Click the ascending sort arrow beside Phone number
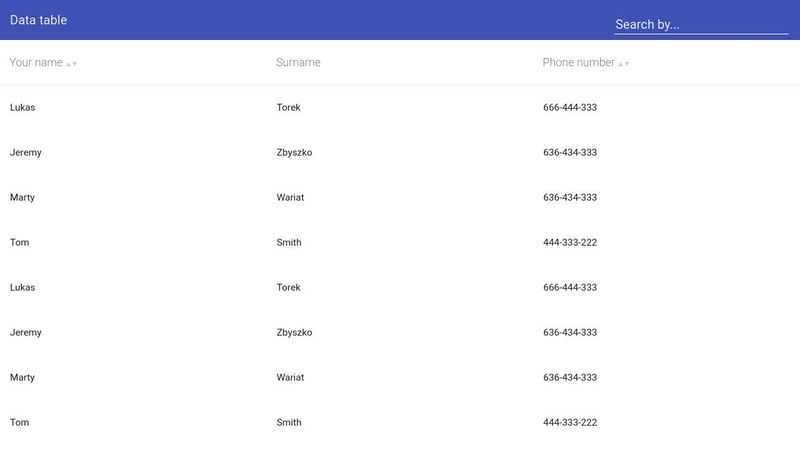The height and width of the screenshot is (450, 800). pyautogui.click(x=621, y=64)
